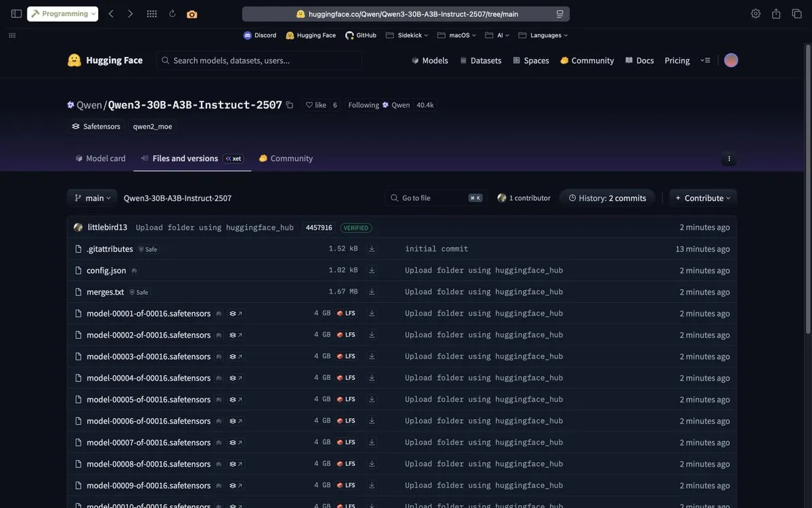Open commit 4457916 link
Image resolution: width=812 pixels, height=508 pixels.
[x=319, y=228]
